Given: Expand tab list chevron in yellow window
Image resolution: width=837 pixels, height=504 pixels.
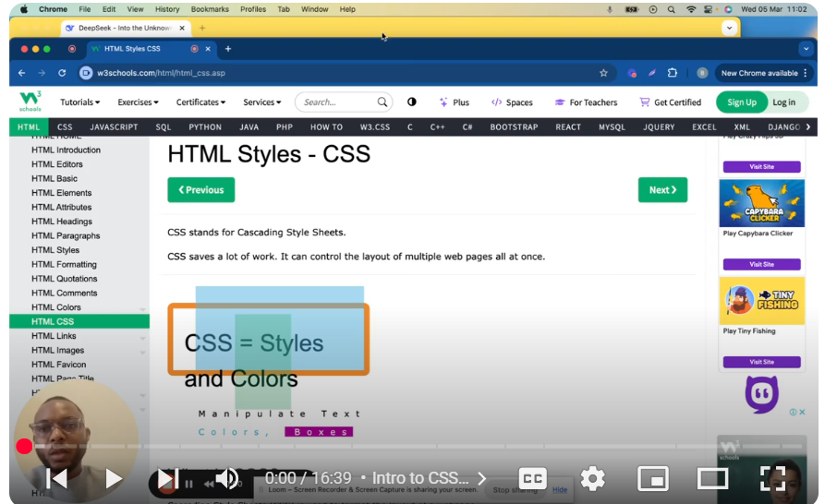Looking at the screenshot, I should coord(729,28).
